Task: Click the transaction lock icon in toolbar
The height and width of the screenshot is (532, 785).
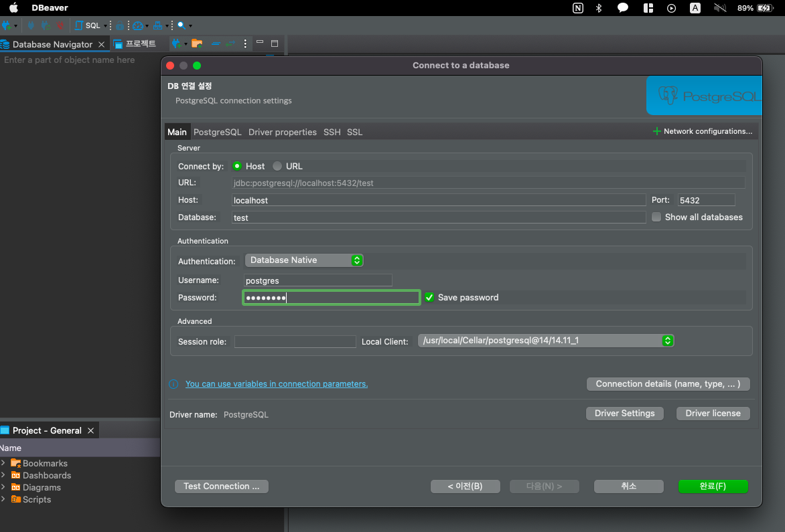Action: pyautogui.click(x=120, y=25)
